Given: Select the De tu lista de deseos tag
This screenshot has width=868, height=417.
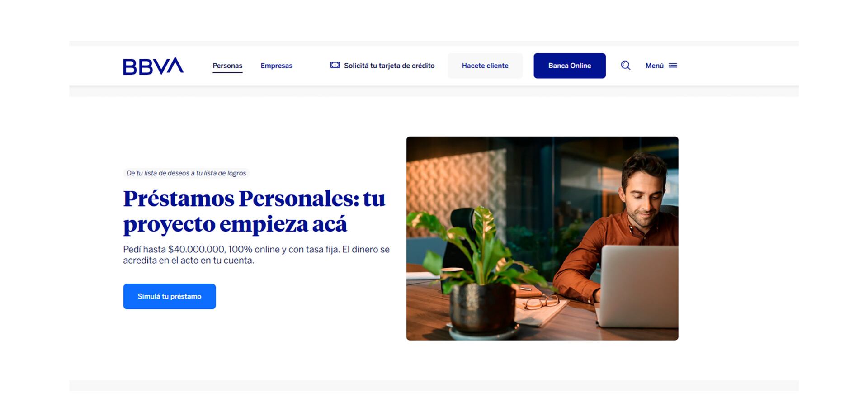Looking at the screenshot, I should coord(186,173).
